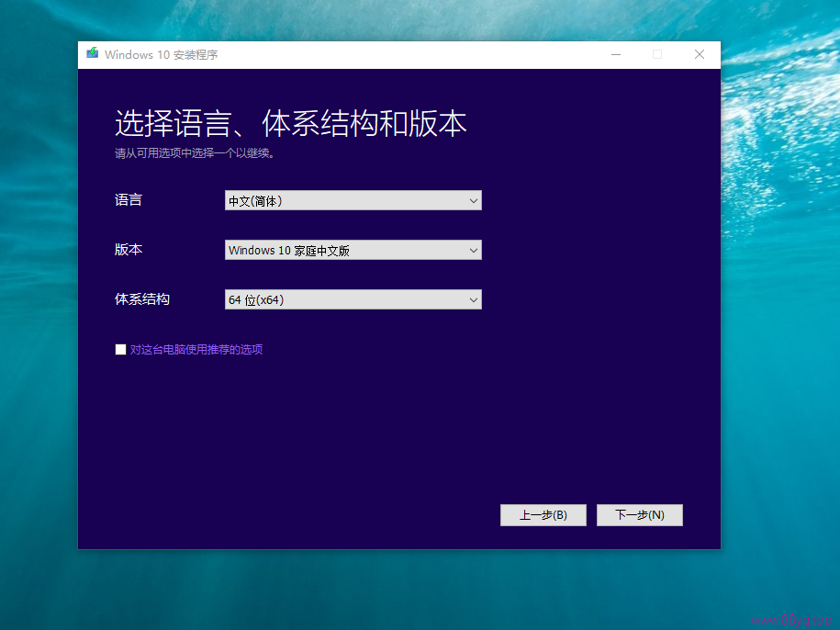The image size is (840, 630).
Task: Click the 语言 field label
Action: (x=129, y=200)
